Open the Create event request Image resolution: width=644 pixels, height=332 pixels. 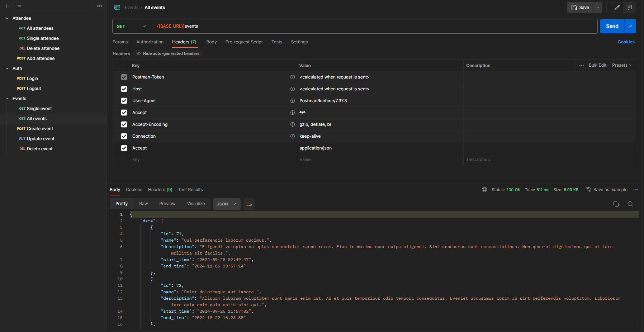40,129
